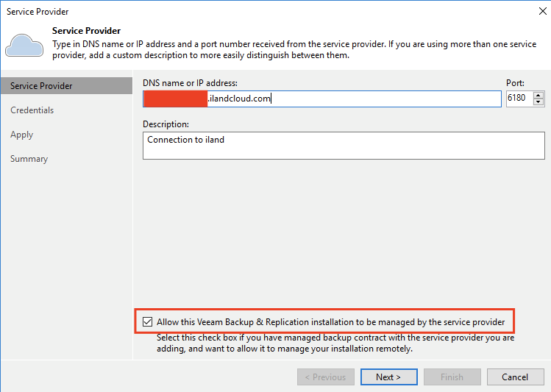Go to the Credentials wizard step
The width and height of the screenshot is (551, 392).
pyautogui.click(x=32, y=110)
